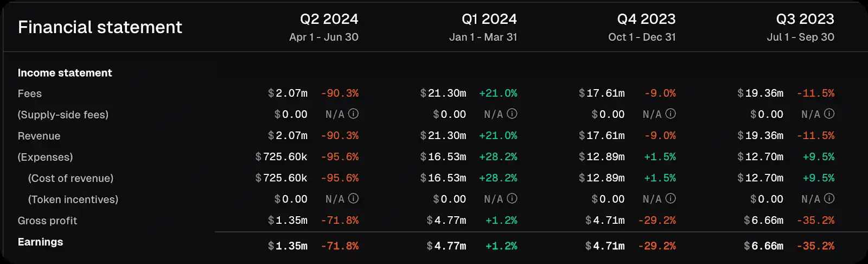Click info icon for Q2 2024 token incentives
The height and width of the screenshot is (264, 868).
tap(353, 199)
